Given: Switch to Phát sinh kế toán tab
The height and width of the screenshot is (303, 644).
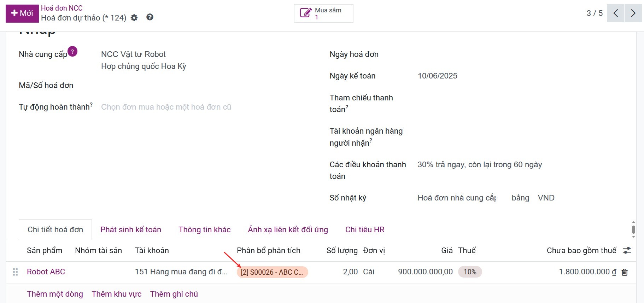Looking at the screenshot, I should (131, 229).
